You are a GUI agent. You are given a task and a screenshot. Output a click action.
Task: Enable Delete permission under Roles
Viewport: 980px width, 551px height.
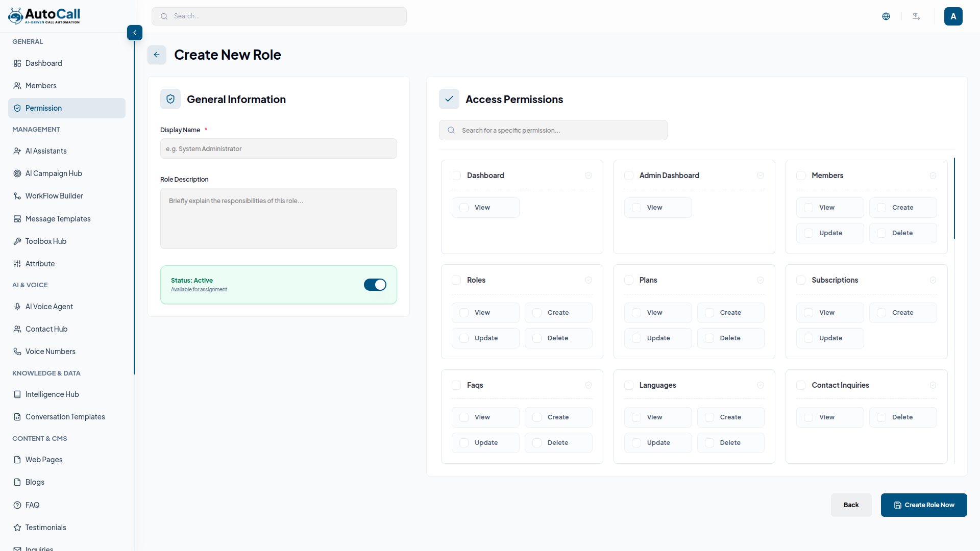537,338
